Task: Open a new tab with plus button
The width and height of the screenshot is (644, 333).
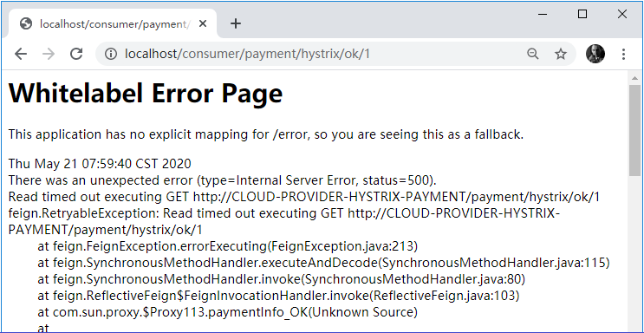Action: click(x=236, y=23)
